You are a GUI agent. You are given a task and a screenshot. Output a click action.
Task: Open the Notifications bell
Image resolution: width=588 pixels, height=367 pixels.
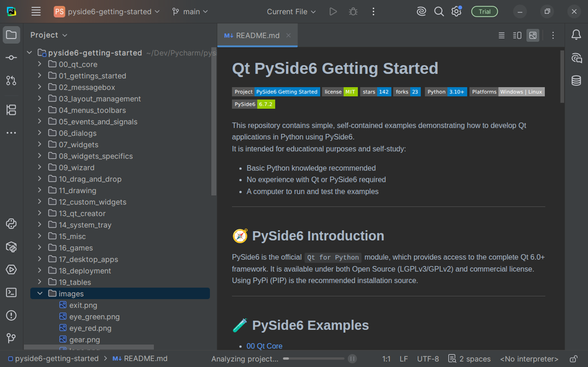coord(576,35)
